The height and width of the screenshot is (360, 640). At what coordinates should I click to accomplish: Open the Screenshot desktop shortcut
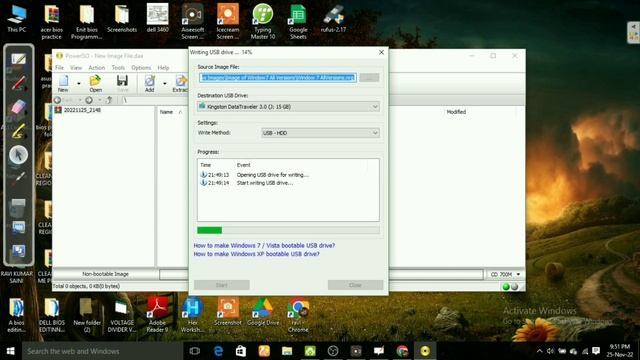click(228, 312)
